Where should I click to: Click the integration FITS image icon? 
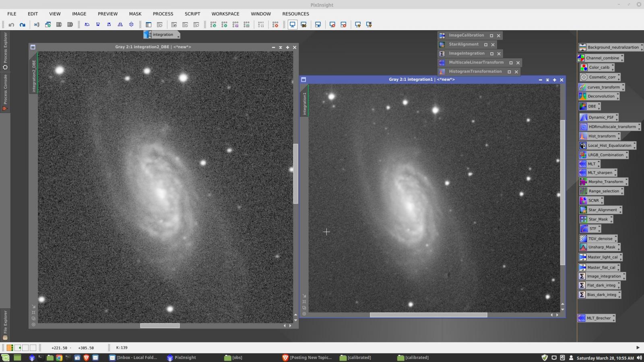click(x=162, y=35)
